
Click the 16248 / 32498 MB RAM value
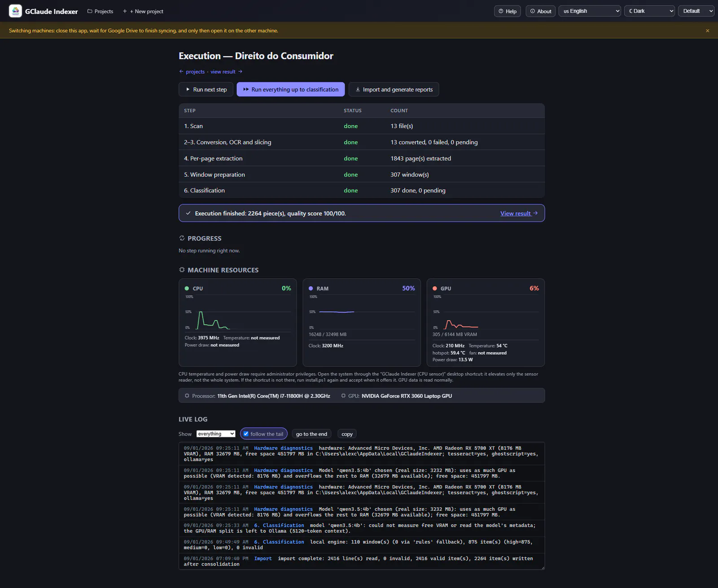(x=328, y=334)
